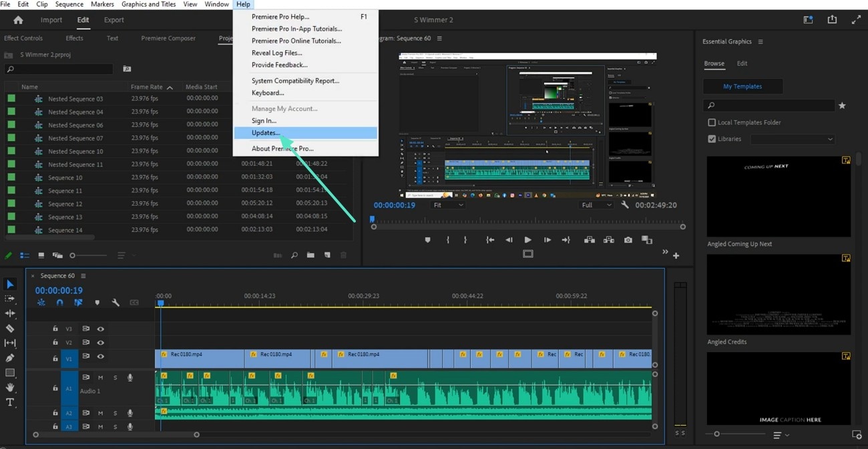Screen dimensions: 868x449
Task: Switch Project panel to List view
Action: pos(25,255)
